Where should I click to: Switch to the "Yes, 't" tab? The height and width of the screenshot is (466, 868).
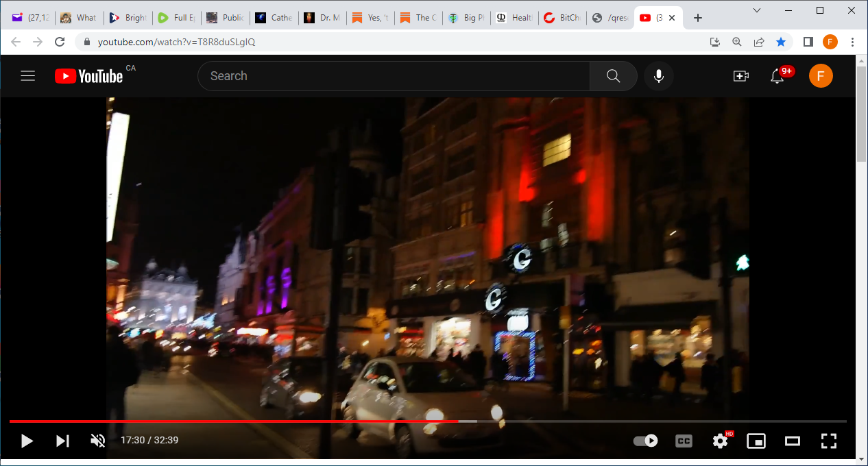point(371,18)
